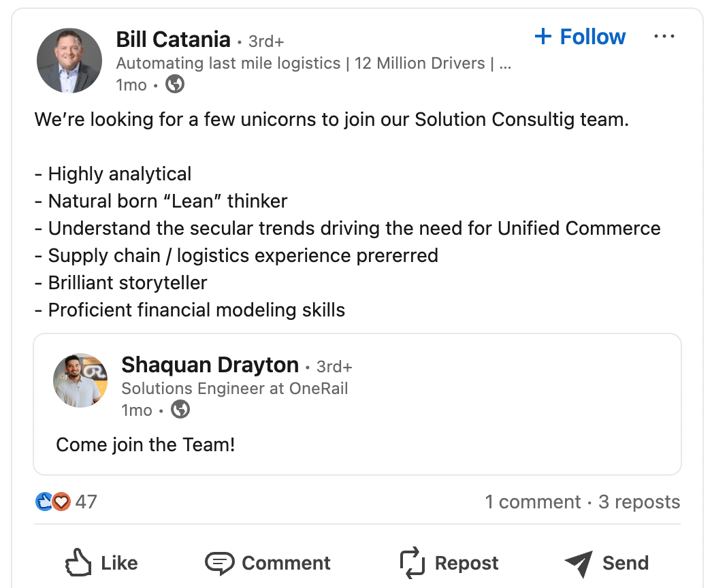Open the 1 comment link
712x588 pixels.
click(532, 502)
